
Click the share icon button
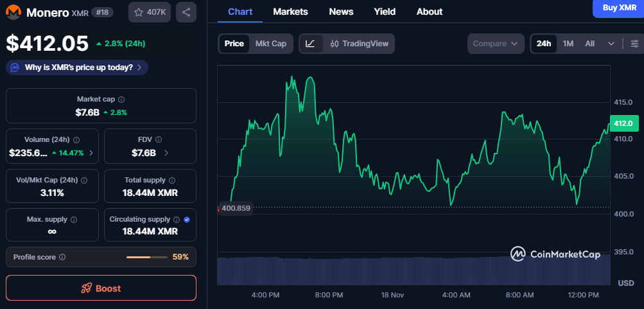(x=186, y=12)
